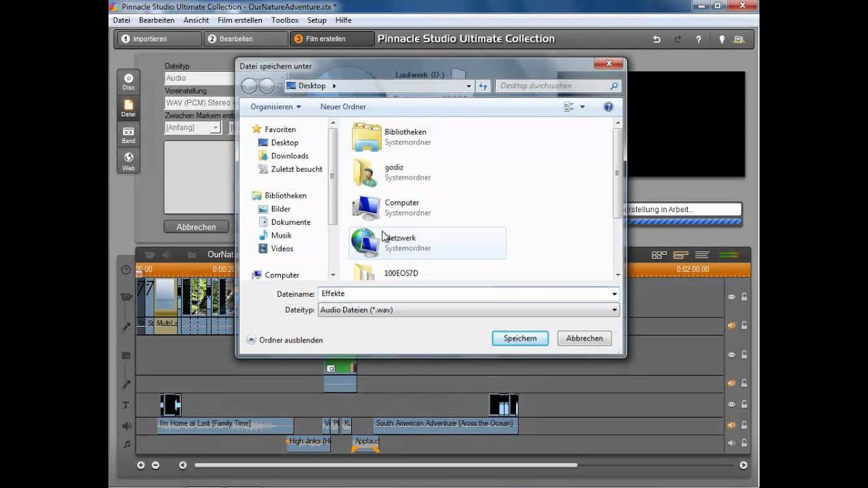Screen dimensions: 868x488
Task: Open the address bar history dropdown arrow
Action: [x=469, y=86]
